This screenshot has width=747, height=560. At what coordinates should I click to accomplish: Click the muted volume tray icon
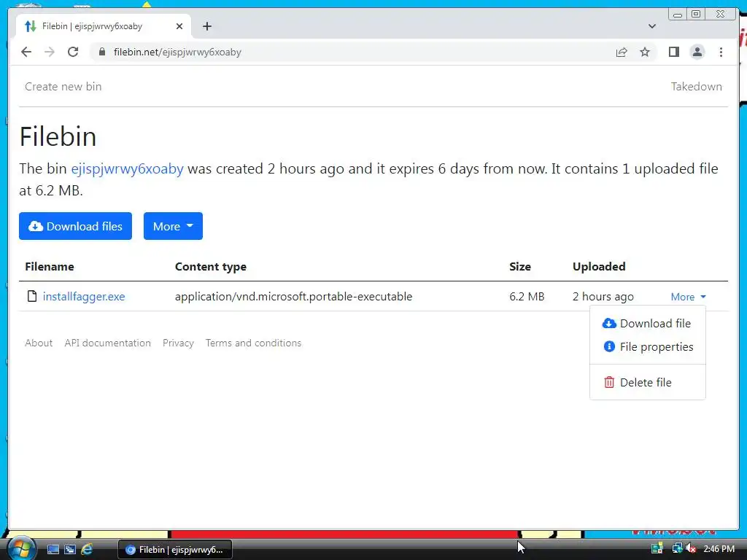tap(690, 549)
